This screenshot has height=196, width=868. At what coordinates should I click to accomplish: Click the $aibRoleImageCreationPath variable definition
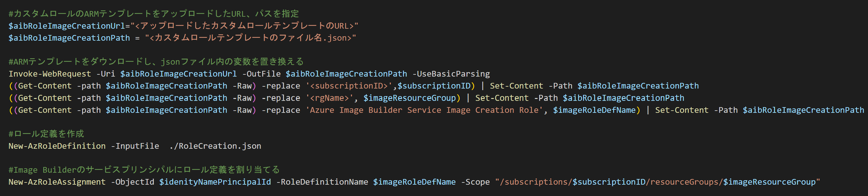coord(69,38)
